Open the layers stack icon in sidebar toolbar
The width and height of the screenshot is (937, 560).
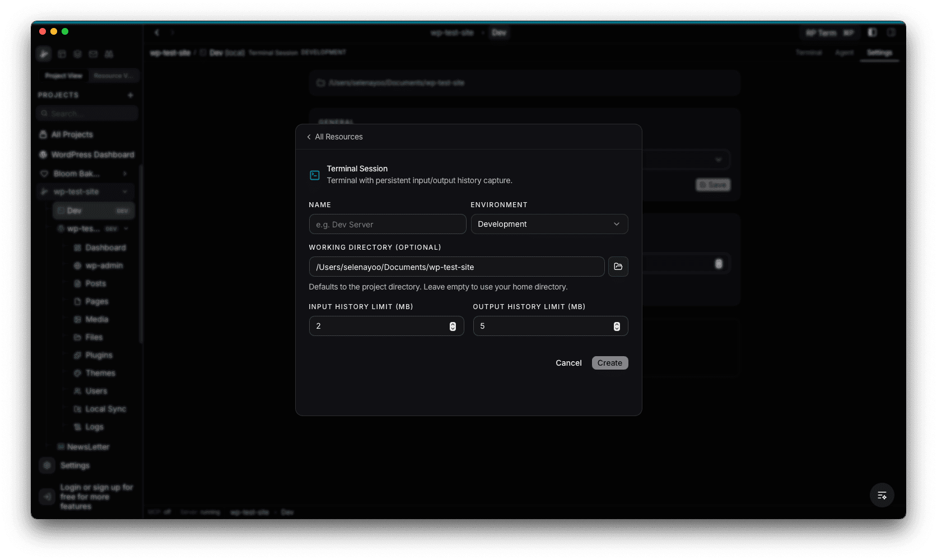(x=77, y=54)
